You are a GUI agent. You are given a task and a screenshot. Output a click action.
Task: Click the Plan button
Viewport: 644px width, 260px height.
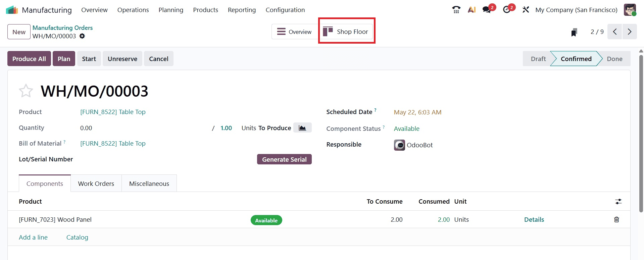(64, 59)
